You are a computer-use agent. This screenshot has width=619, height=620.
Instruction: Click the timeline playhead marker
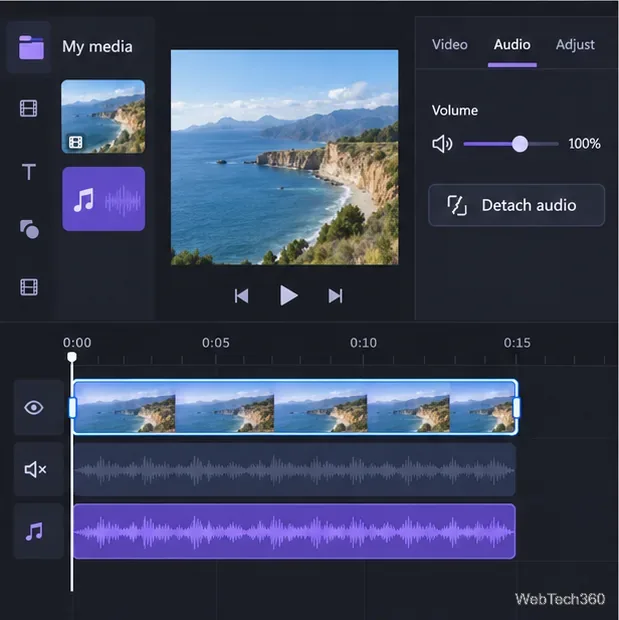click(72, 357)
